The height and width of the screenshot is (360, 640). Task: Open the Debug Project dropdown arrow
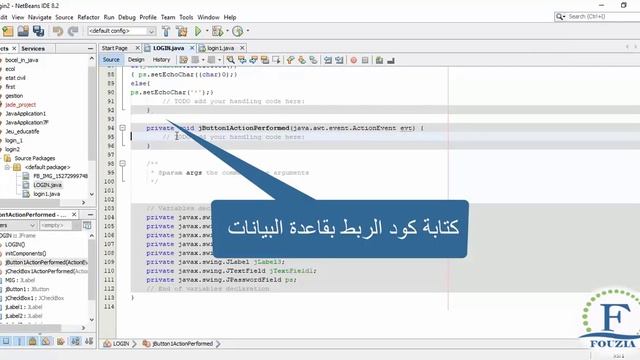[x=227, y=31]
